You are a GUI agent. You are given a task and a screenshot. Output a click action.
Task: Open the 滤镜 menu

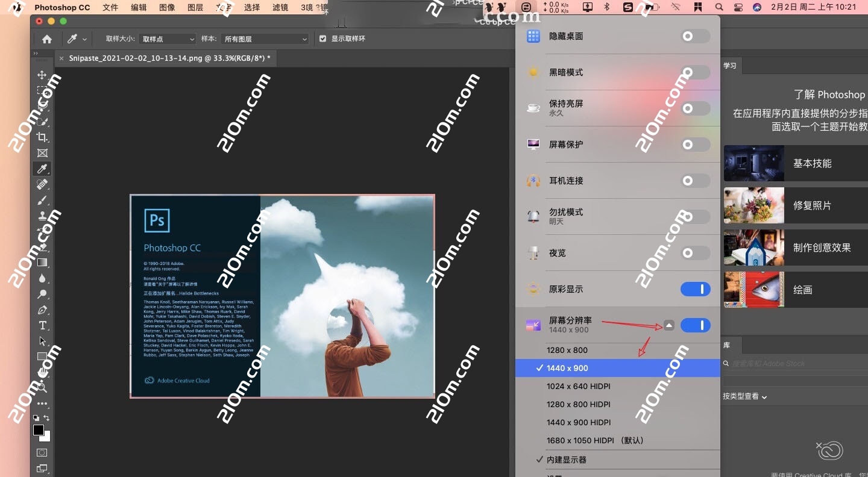point(280,7)
